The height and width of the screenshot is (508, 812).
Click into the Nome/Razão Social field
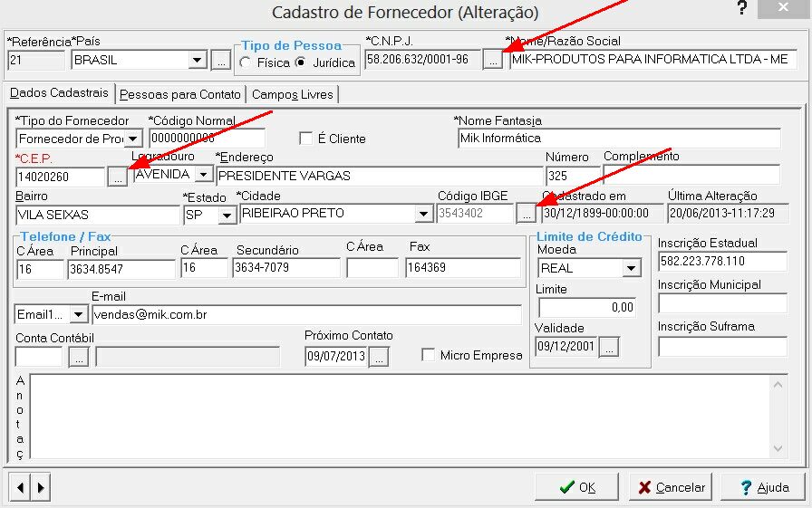(x=653, y=60)
